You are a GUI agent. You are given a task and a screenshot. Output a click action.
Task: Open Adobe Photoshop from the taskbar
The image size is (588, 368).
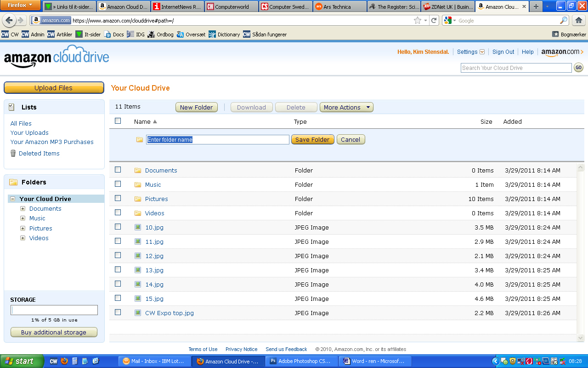[x=301, y=361]
